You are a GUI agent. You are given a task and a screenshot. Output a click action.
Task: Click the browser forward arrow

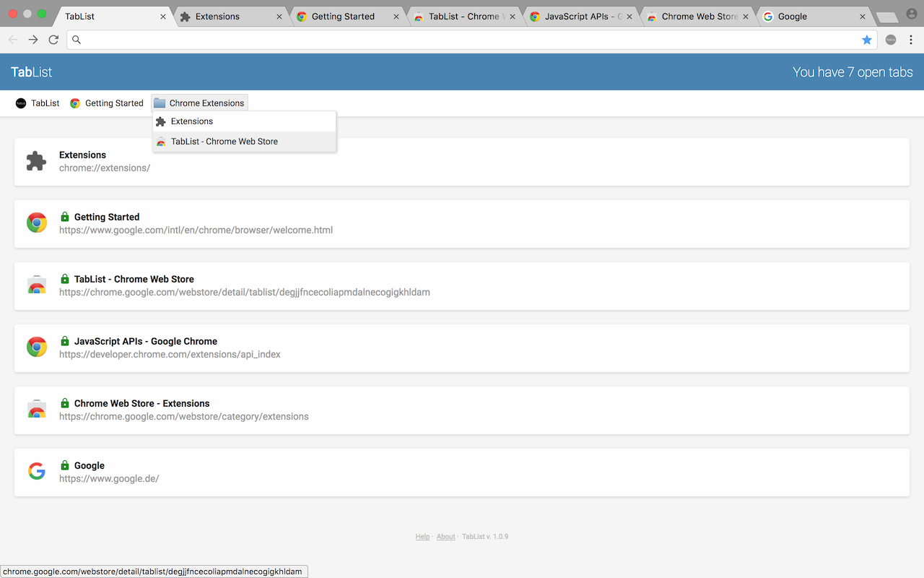(33, 40)
